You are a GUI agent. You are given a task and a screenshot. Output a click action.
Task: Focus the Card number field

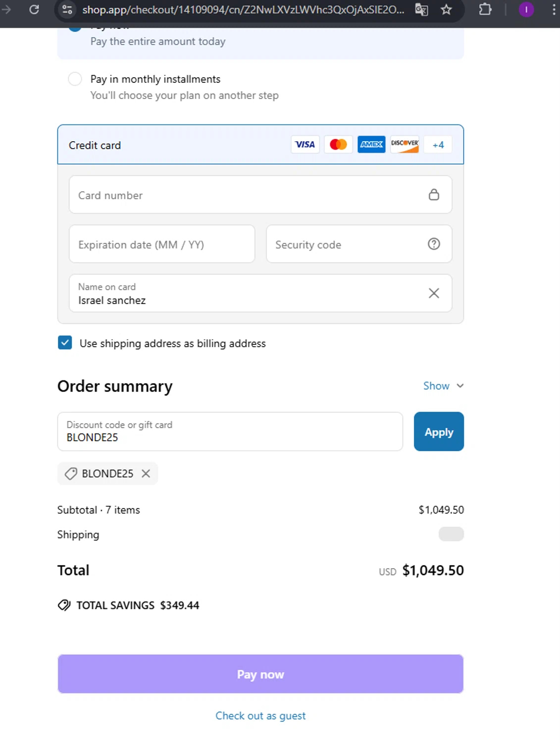248,195
